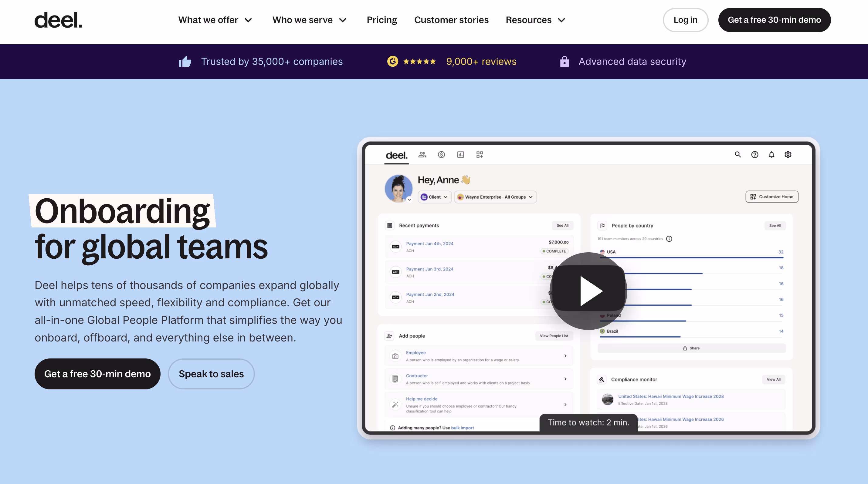Click the deel dashboard home tab
The image size is (868, 484).
tap(396, 155)
